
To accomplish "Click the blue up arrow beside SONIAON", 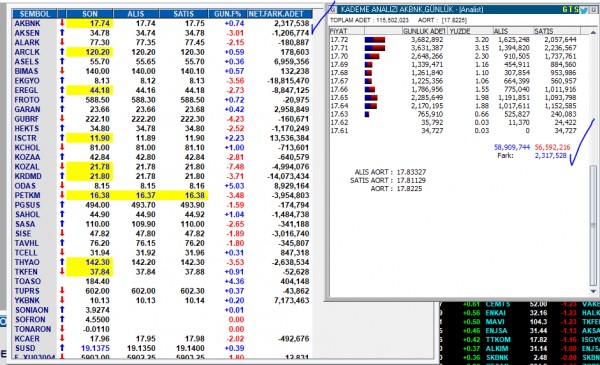I will [62, 310].
